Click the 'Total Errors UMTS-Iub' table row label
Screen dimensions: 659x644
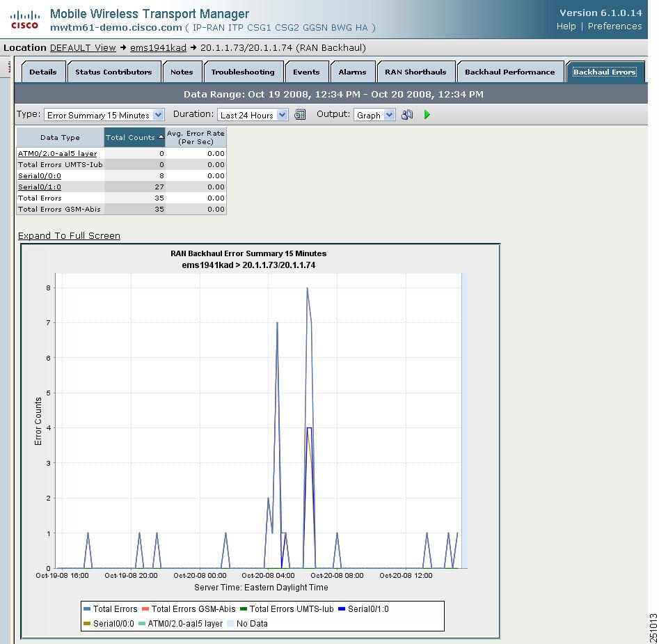[60, 165]
